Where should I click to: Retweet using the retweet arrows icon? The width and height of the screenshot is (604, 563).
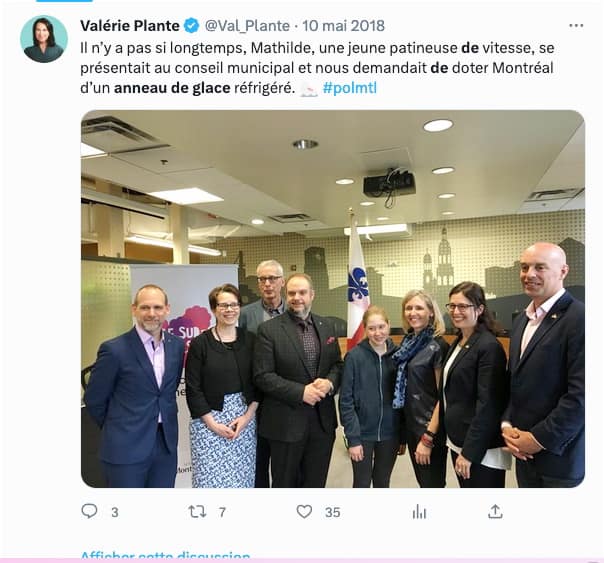[197, 511]
